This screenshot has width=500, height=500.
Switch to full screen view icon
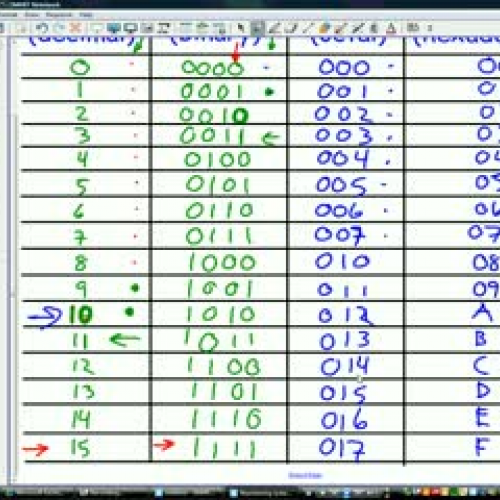coord(114,28)
